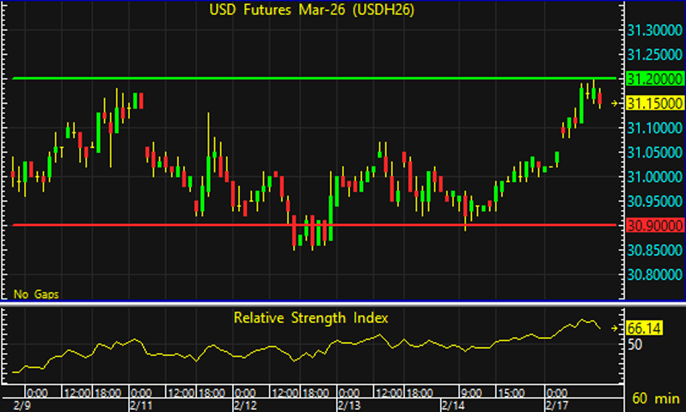Select the green horizontal resistance line
This screenshot has height=412, width=686.
coord(300,78)
